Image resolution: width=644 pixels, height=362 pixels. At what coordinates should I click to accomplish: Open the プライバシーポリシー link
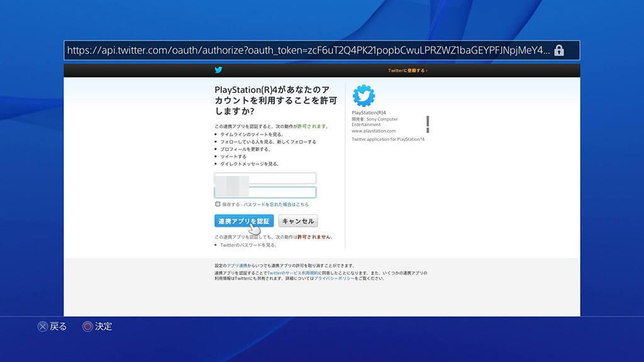334,278
